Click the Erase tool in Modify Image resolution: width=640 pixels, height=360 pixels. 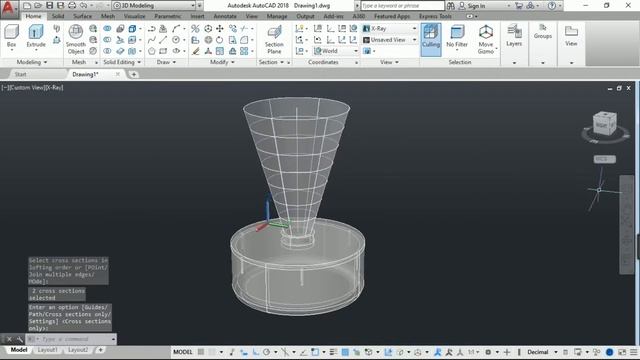(x=196, y=51)
